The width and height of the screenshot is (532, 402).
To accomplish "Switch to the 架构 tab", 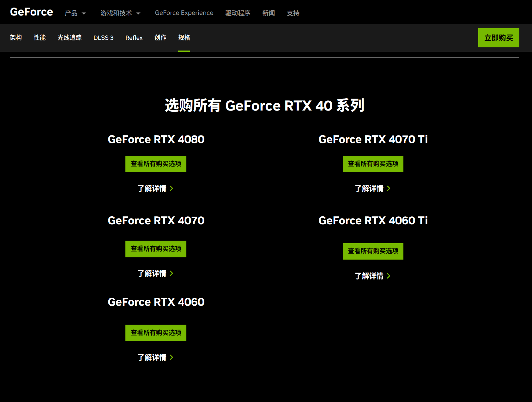I will click(x=16, y=38).
